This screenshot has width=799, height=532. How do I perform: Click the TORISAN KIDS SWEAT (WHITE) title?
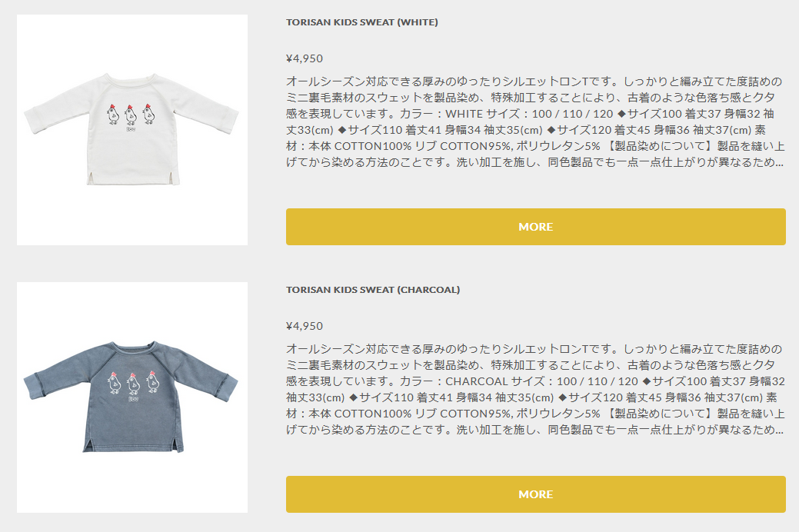click(x=361, y=22)
